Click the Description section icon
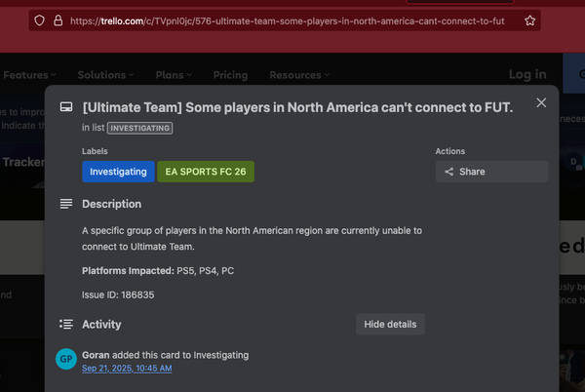This screenshot has width=585, height=392. click(x=66, y=204)
